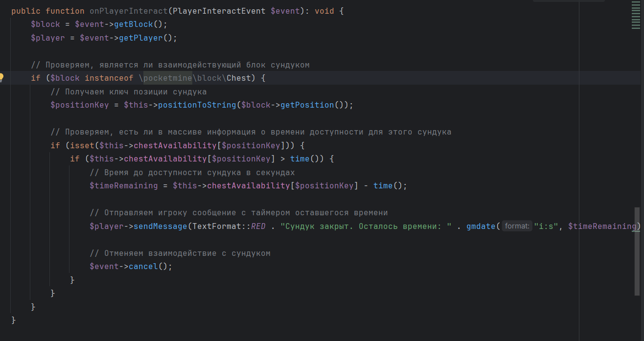Click the gmdate function call
The height and width of the screenshot is (341, 644).
pyautogui.click(x=481, y=226)
